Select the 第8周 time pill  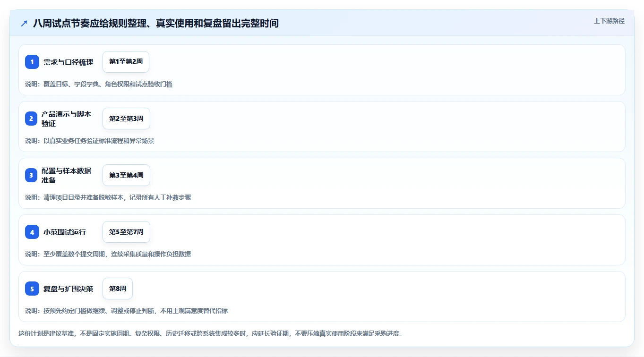pyautogui.click(x=118, y=289)
